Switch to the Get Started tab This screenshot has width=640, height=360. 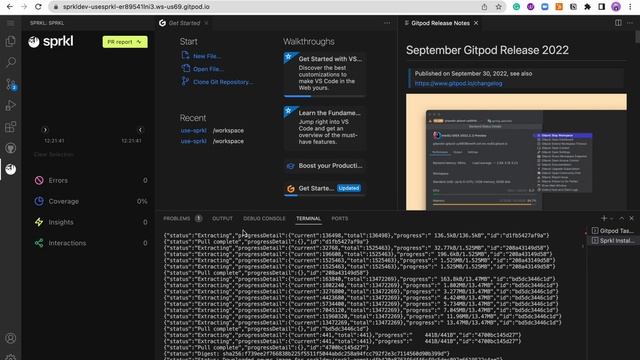coord(184,23)
